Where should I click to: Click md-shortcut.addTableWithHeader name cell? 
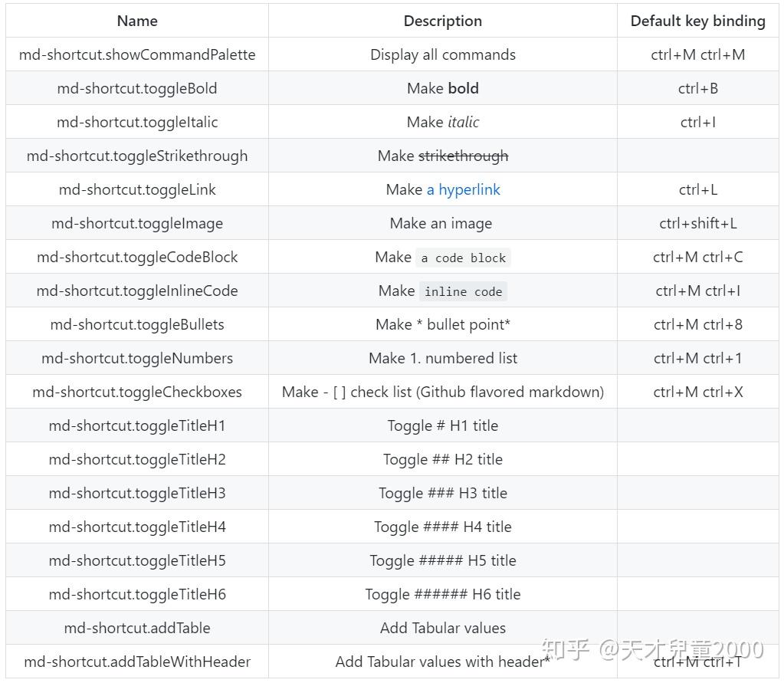point(137,662)
